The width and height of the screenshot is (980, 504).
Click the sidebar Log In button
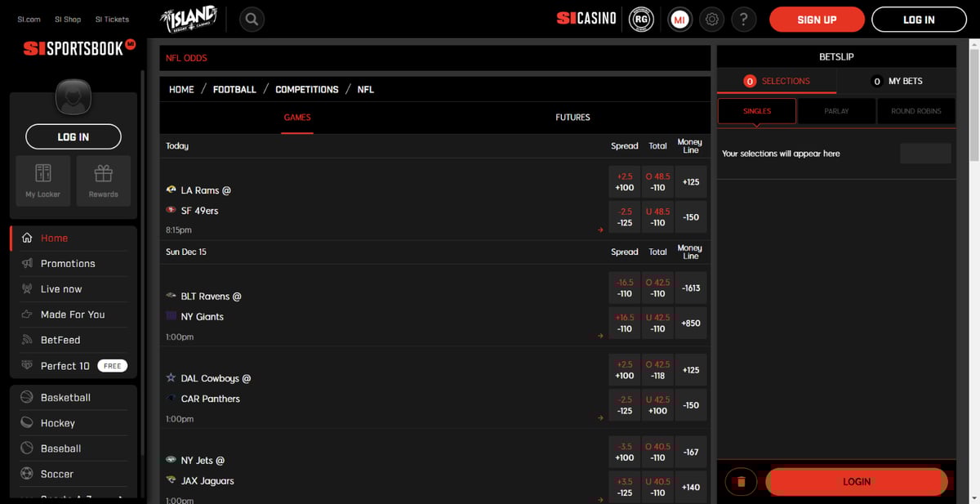(x=73, y=136)
